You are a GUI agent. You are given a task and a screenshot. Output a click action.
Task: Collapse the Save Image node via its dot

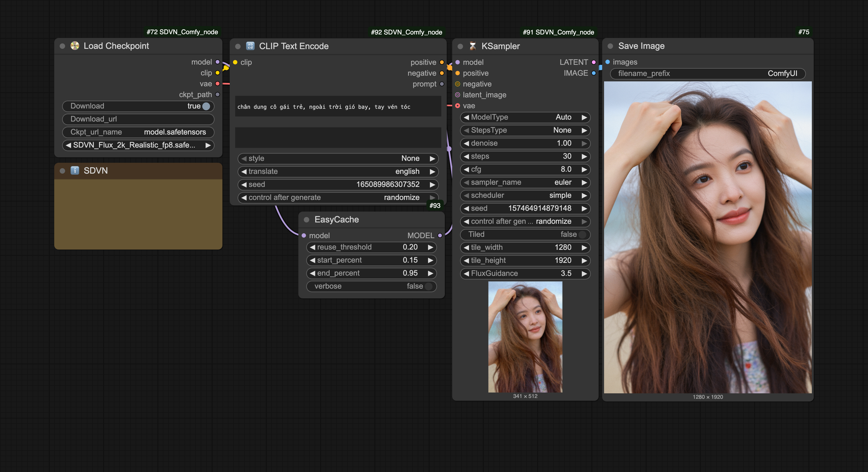[610, 46]
